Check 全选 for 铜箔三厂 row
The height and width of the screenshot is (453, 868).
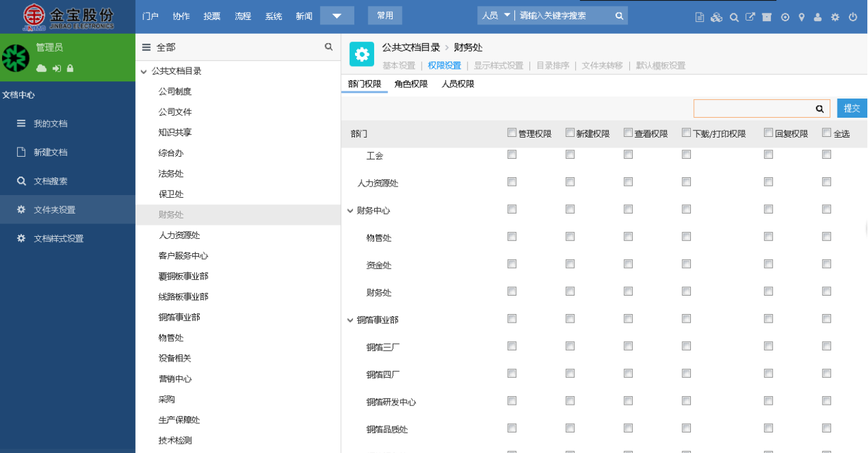(826, 346)
